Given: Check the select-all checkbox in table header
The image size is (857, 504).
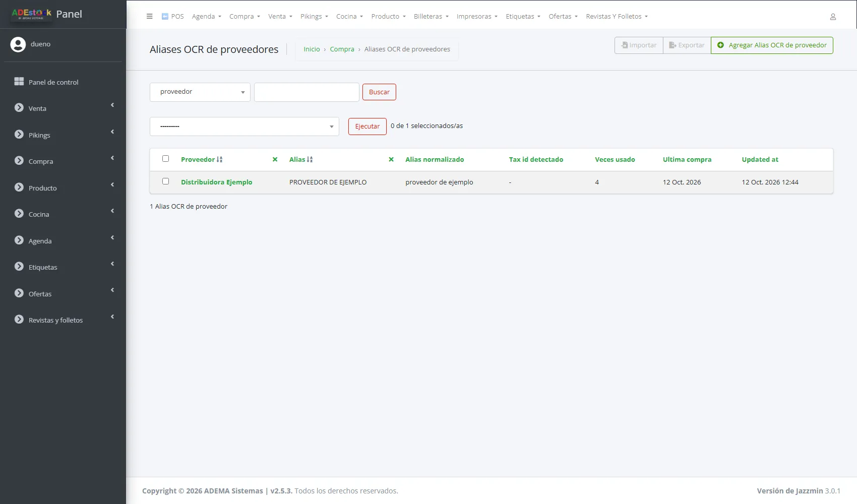Looking at the screenshot, I should point(165,159).
